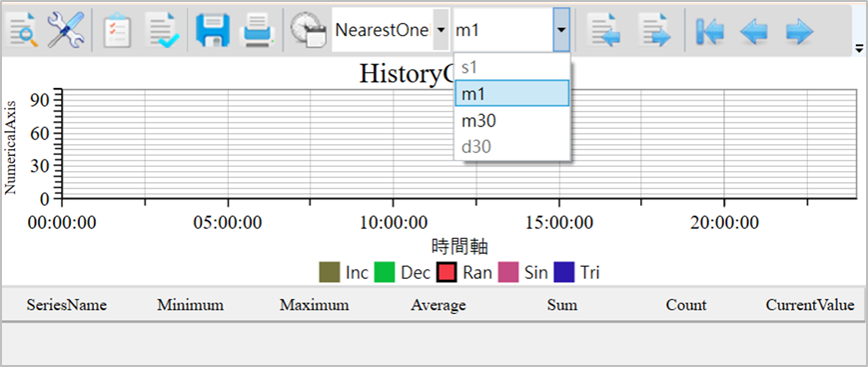Open the clock calendar time picker

pyautogui.click(x=309, y=30)
